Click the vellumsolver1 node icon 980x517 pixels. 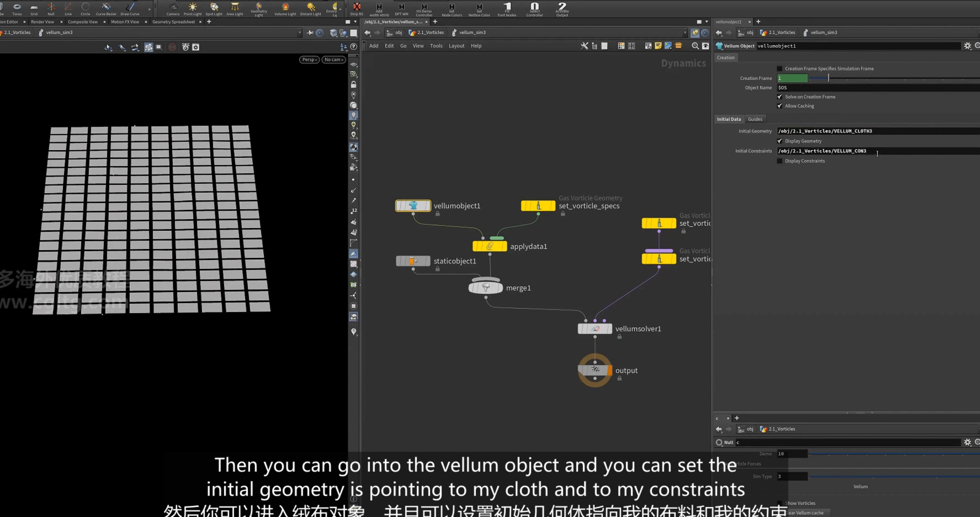point(595,329)
